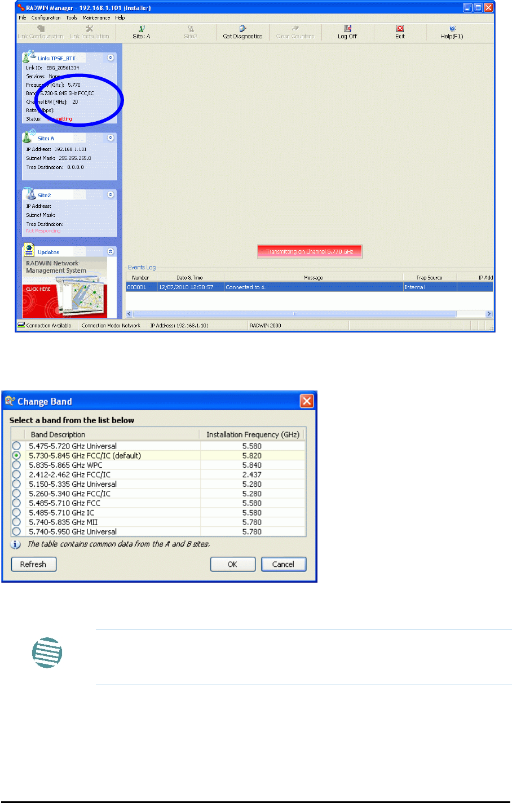
Task: Select 5.835-5.865 GHz WPC band
Action: (16, 465)
